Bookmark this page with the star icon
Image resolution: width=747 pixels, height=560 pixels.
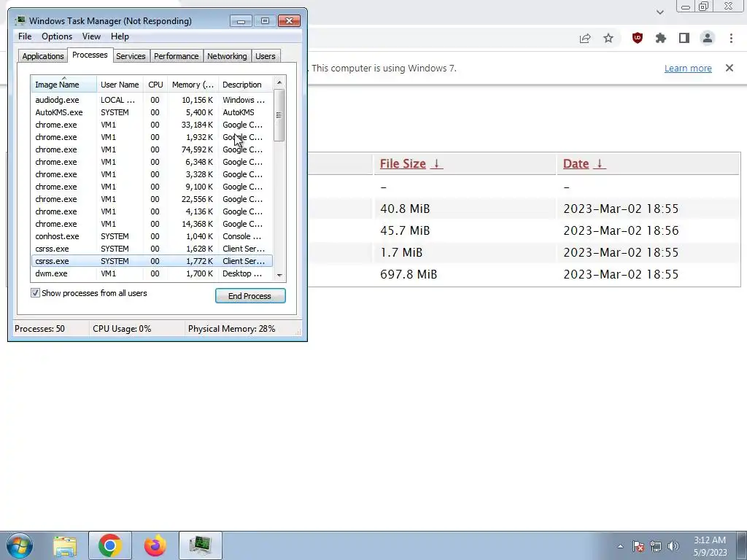point(608,38)
